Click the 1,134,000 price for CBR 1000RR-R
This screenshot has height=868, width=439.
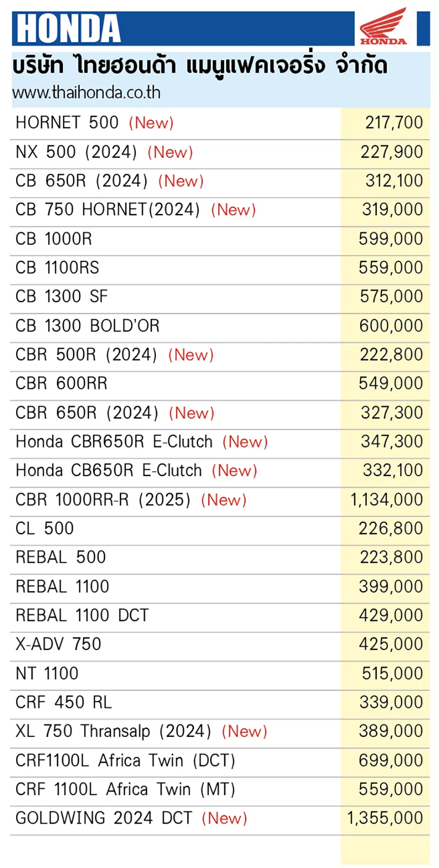click(x=386, y=500)
